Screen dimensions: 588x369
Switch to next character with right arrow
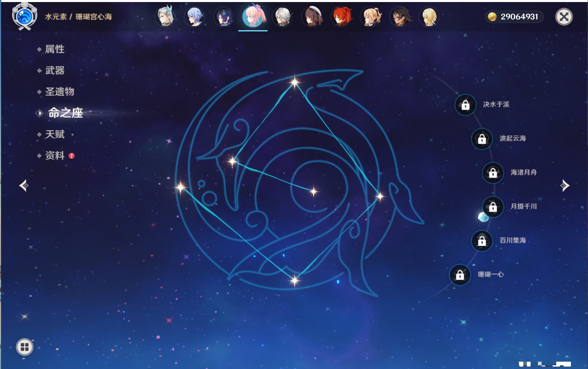click(565, 186)
